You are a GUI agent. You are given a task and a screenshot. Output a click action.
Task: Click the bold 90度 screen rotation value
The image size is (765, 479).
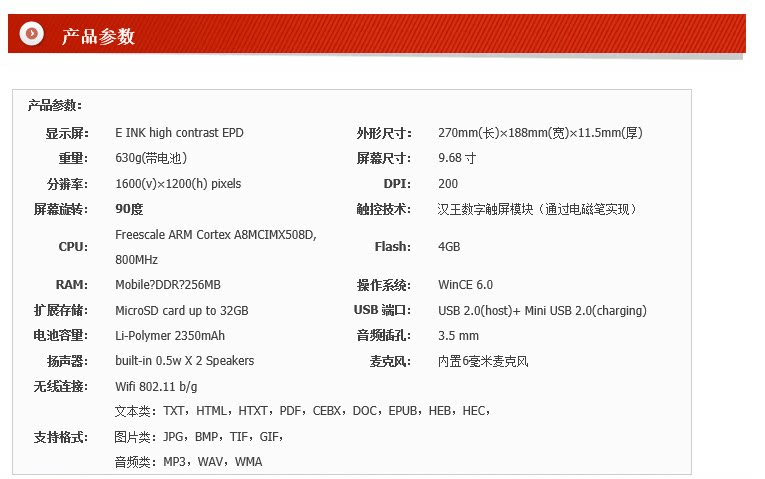pos(129,209)
